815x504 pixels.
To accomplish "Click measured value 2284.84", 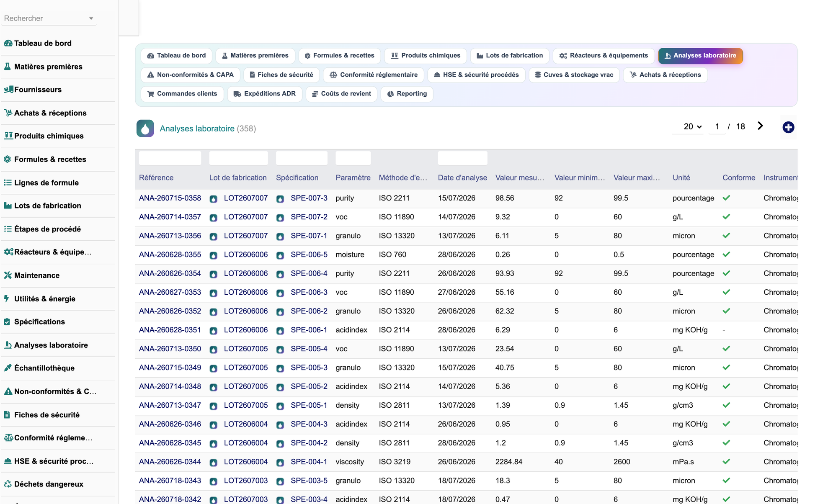I will tap(509, 462).
